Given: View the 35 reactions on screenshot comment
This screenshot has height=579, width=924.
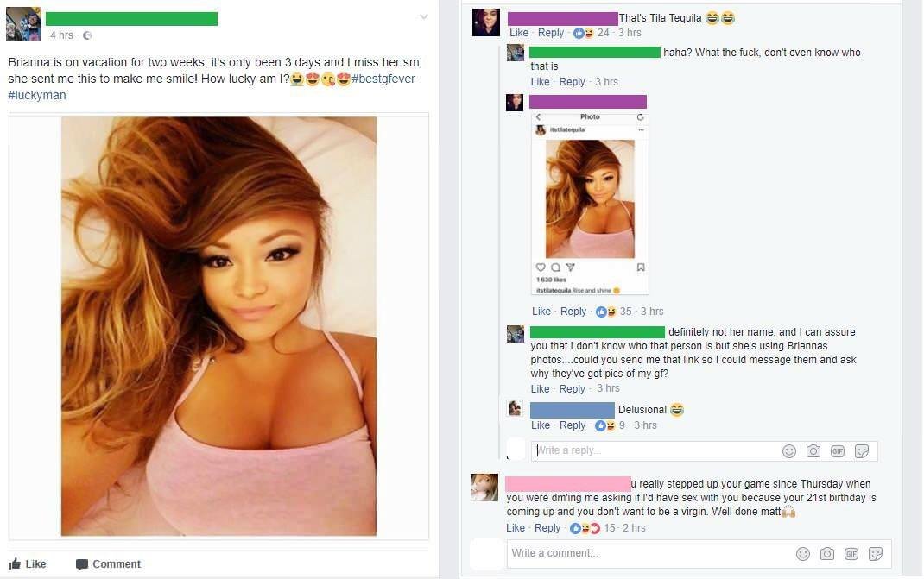Looking at the screenshot, I should [x=615, y=311].
